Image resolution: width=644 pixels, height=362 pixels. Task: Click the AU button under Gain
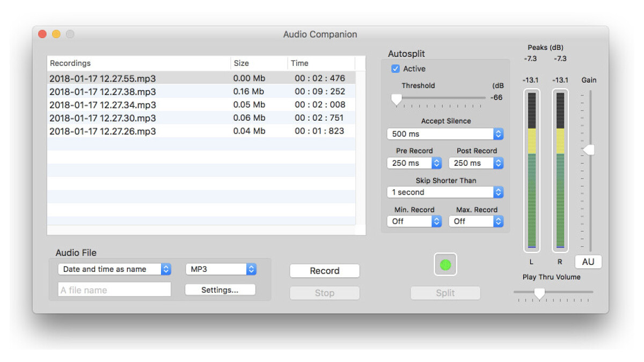[x=588, y=262]
